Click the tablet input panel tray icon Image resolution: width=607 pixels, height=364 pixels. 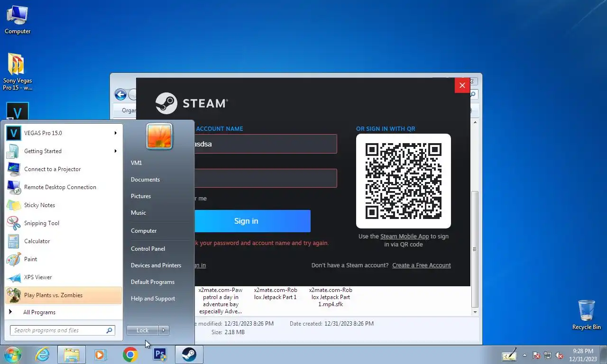pos(509,355)
